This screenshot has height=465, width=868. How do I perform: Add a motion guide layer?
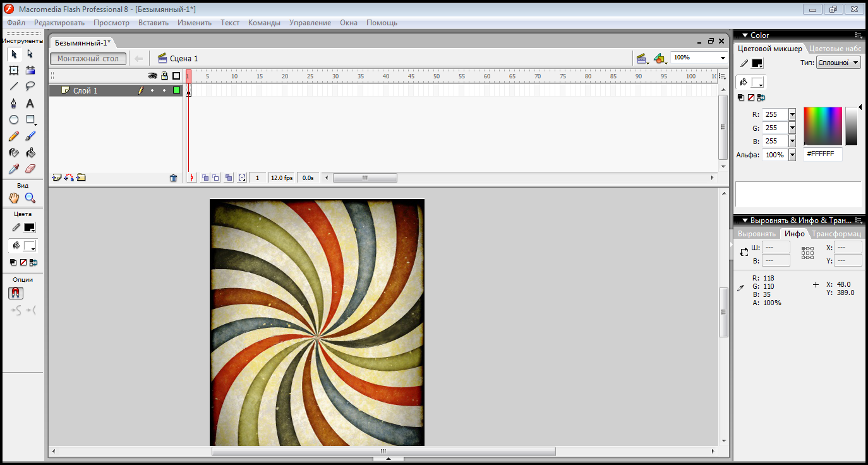(x=69, y=178)
